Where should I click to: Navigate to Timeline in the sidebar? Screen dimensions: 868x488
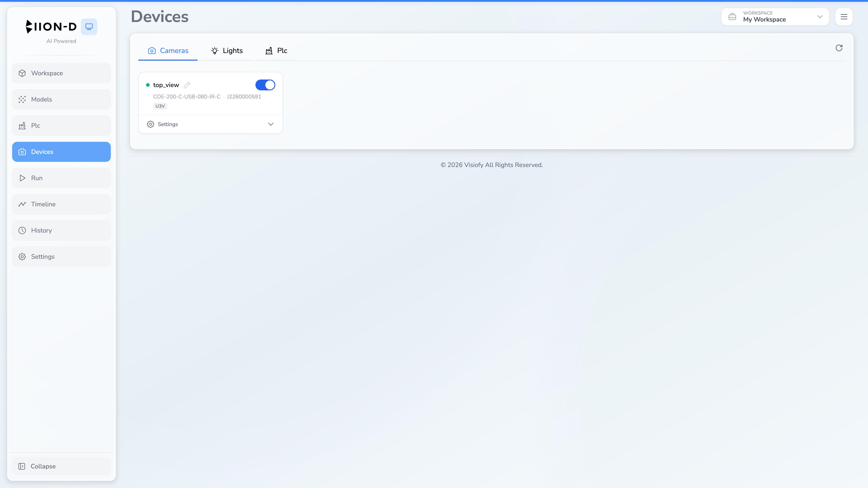pyautogui.click(x=61, y=204)
